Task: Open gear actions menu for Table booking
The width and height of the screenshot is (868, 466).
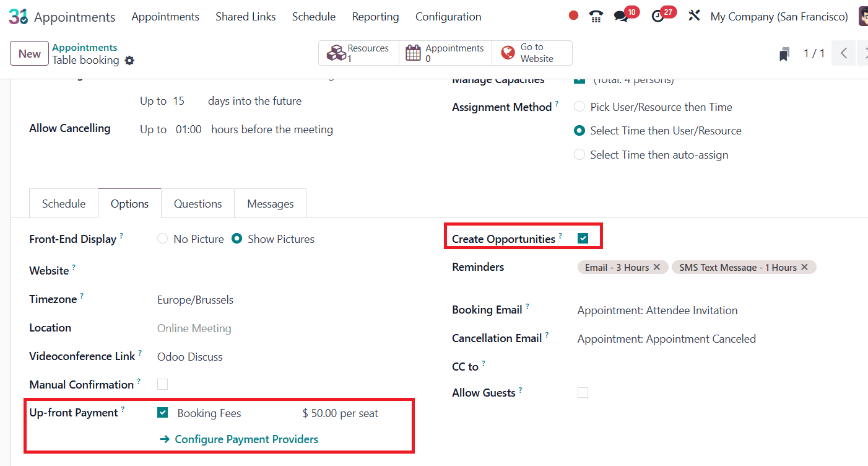Action: [x=129, y=61]
